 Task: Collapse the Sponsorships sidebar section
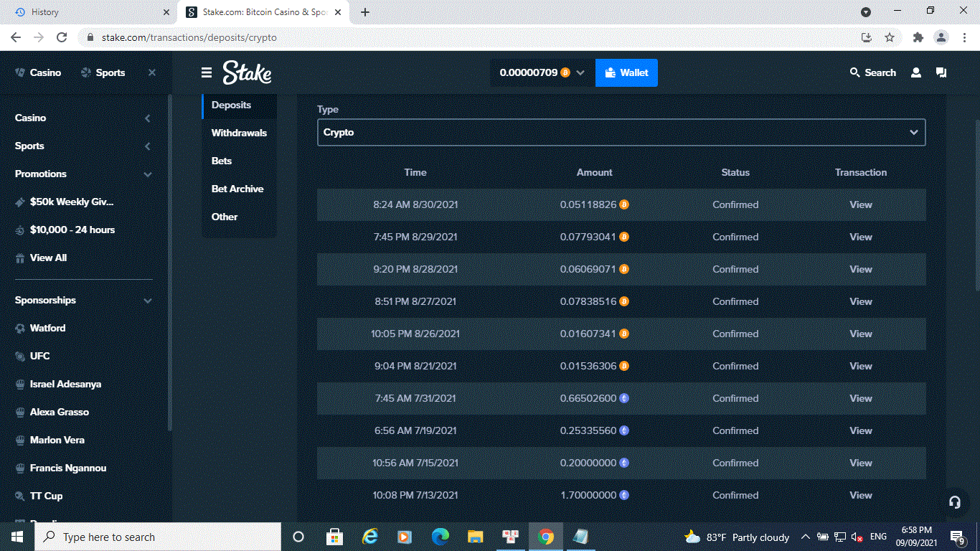[147, 301]
